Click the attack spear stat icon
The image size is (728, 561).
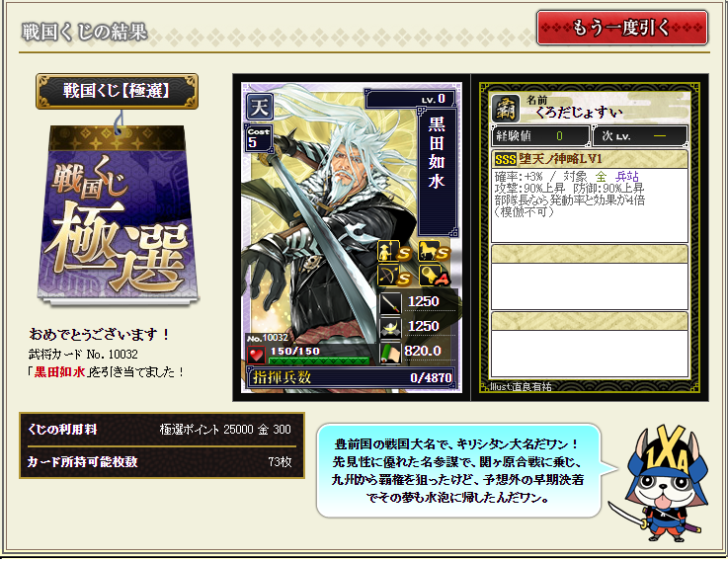390,304
